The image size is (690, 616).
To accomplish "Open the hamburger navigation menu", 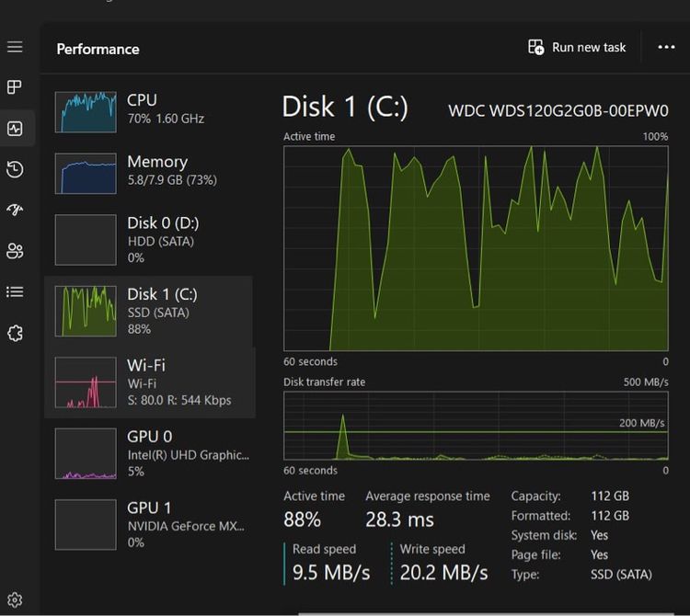I will (x=15, y=47).
